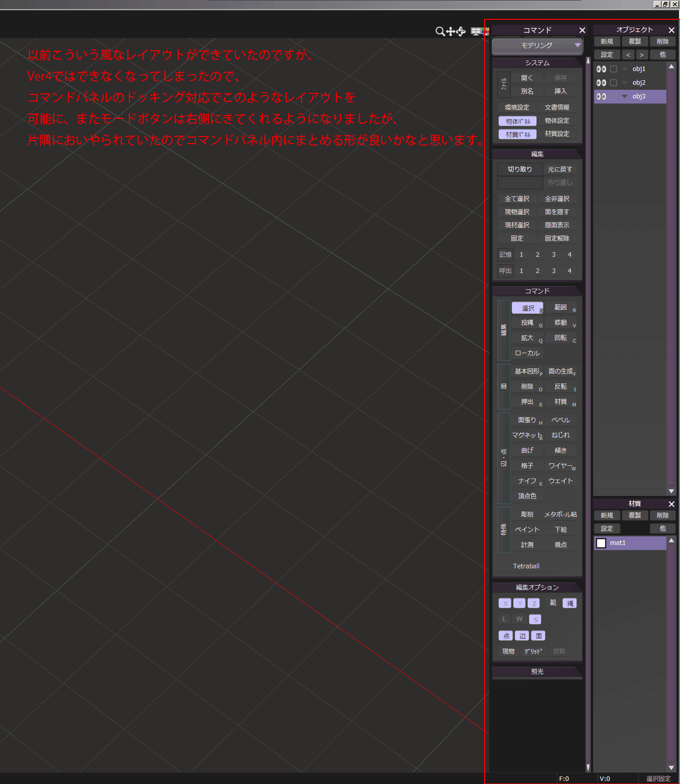Click 設定 in 材質 panel

607,529
